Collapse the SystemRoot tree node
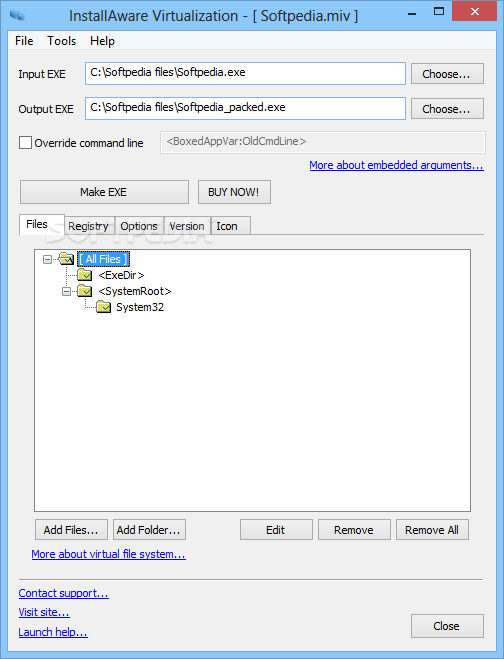This screenshot has width=504, height=659. click(x=66, y=291)
